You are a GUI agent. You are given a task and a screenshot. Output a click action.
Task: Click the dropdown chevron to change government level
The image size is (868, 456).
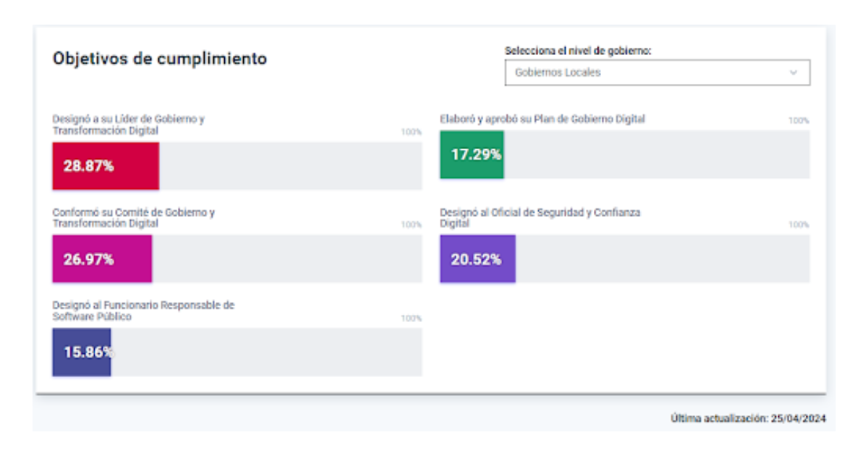[792, 72]
